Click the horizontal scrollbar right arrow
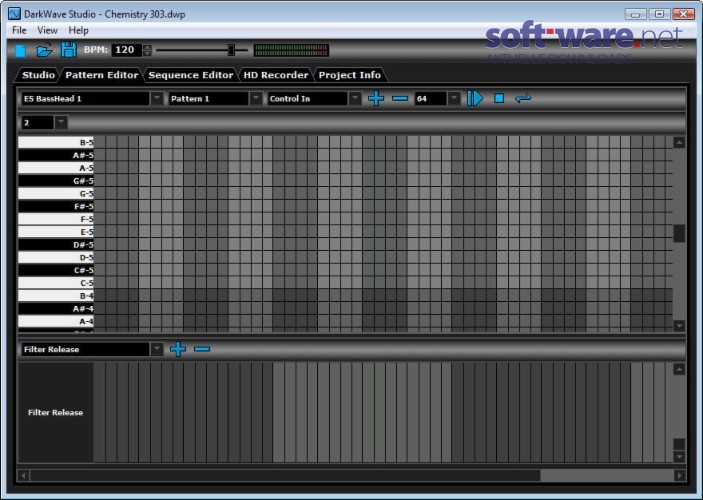 (679, 475)
